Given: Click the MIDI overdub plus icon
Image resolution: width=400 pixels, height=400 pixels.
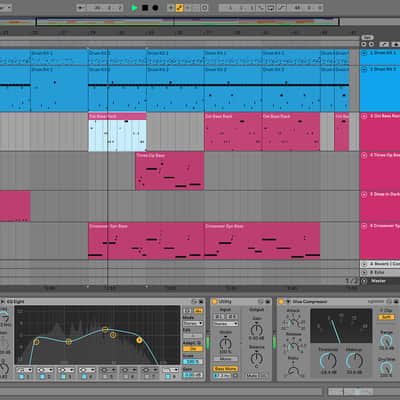Looking at the screenshot, I should [171, 7].
